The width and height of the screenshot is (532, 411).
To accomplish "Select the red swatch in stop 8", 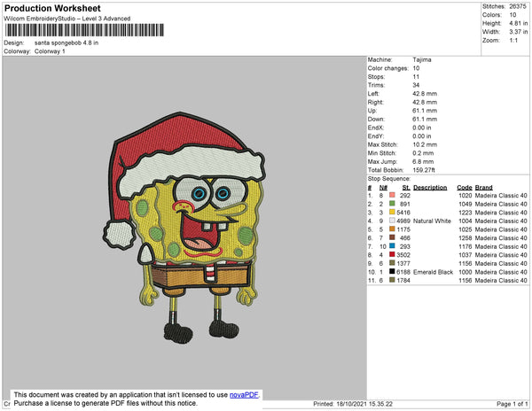I will (392, 254).
